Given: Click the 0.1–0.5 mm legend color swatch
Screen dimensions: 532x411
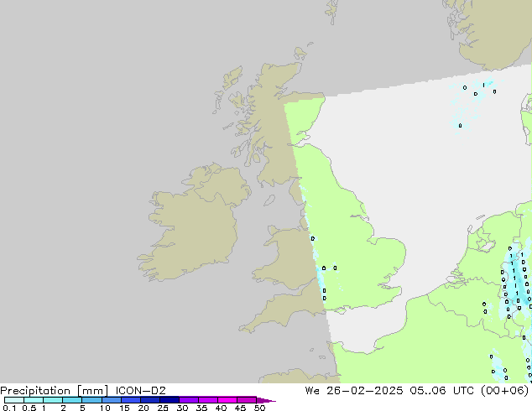Looking at the screenshot, I should [14, 400].
